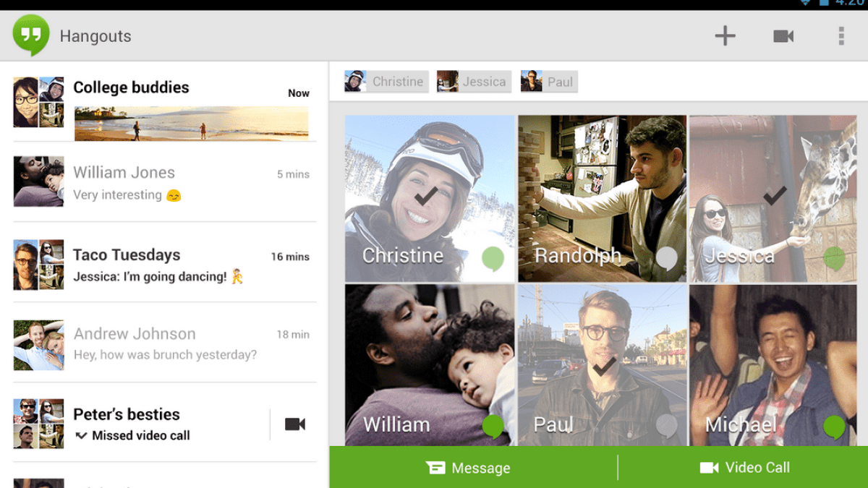This screenshot has width=868, height=488.
Task: Tap video camera icon beside Peter's besties
Action: click(x=294, y=424)
